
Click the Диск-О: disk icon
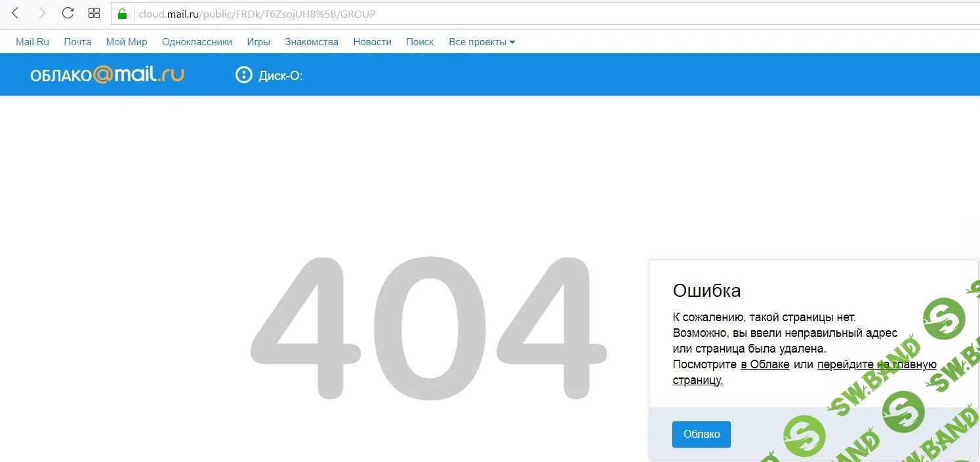[x=243, y=75]
